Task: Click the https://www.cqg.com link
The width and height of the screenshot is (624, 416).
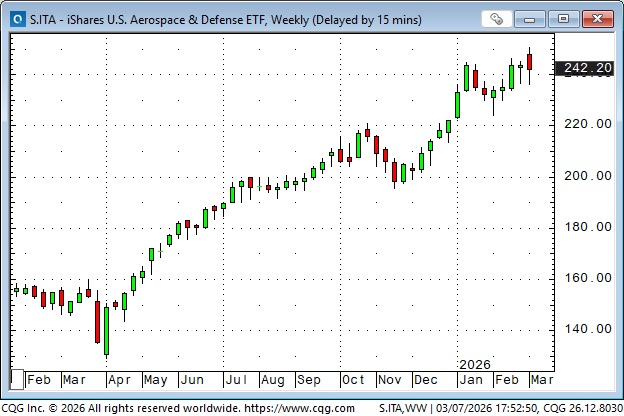Action: point(299,408)
